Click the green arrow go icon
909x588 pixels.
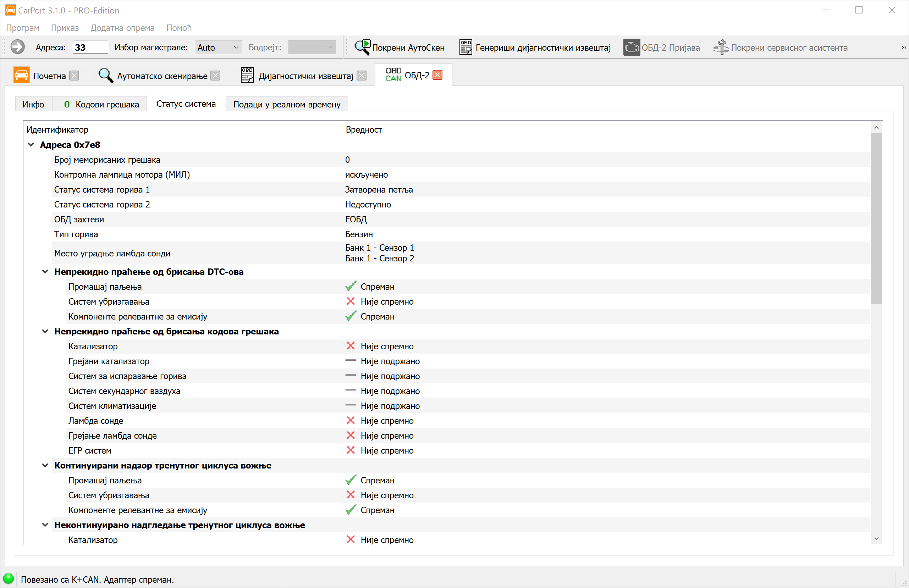18,48
